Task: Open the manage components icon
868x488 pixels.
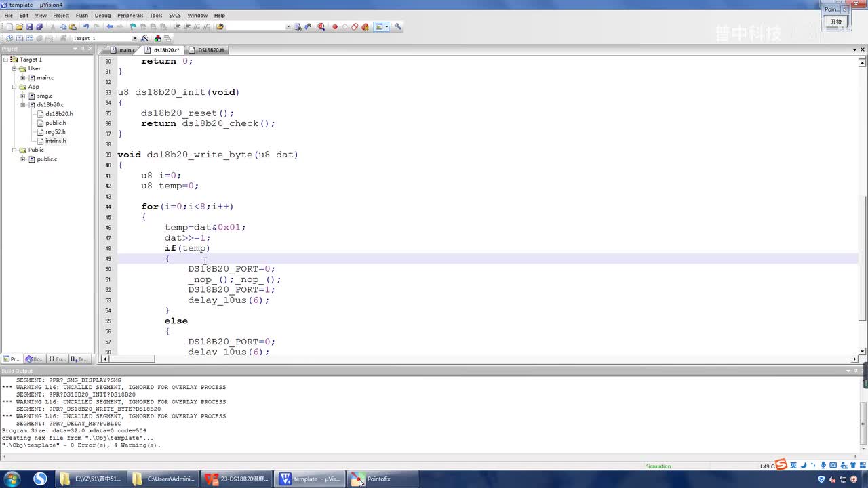Action: [158, 38]
